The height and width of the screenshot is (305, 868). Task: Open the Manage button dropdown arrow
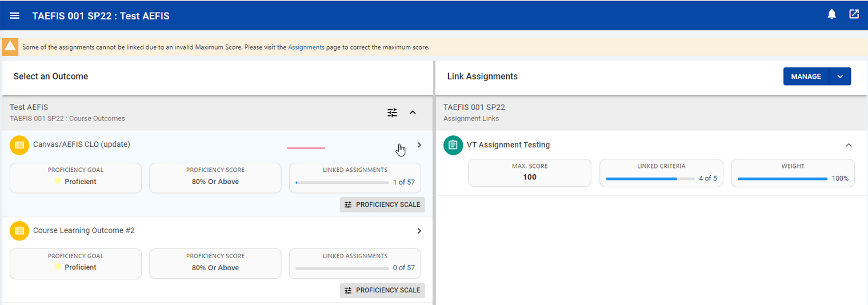coord(840,77)
